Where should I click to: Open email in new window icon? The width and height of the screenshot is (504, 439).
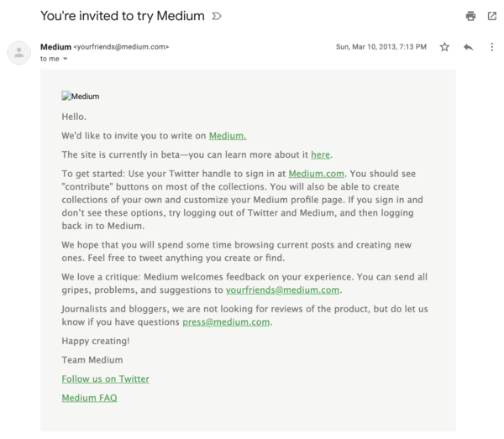[491, 16]
